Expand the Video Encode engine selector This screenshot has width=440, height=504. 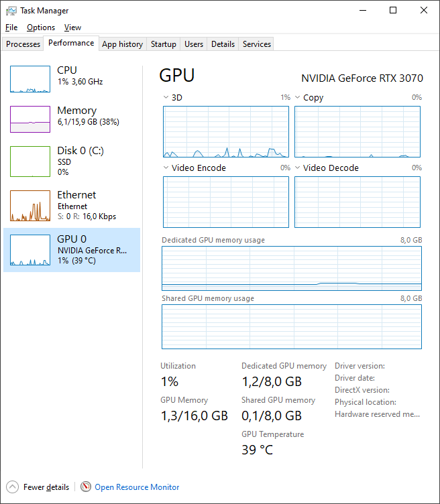(166, 168)
